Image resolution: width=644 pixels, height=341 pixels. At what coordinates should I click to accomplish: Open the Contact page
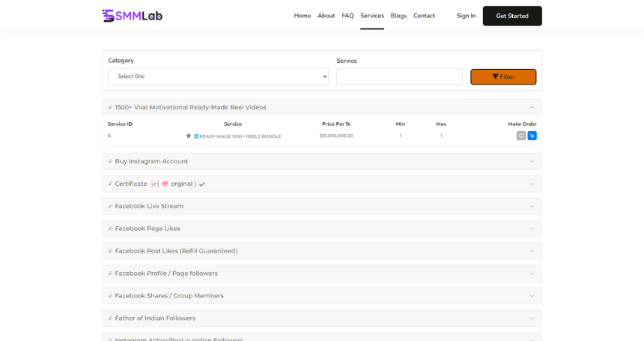click(424, 16)
